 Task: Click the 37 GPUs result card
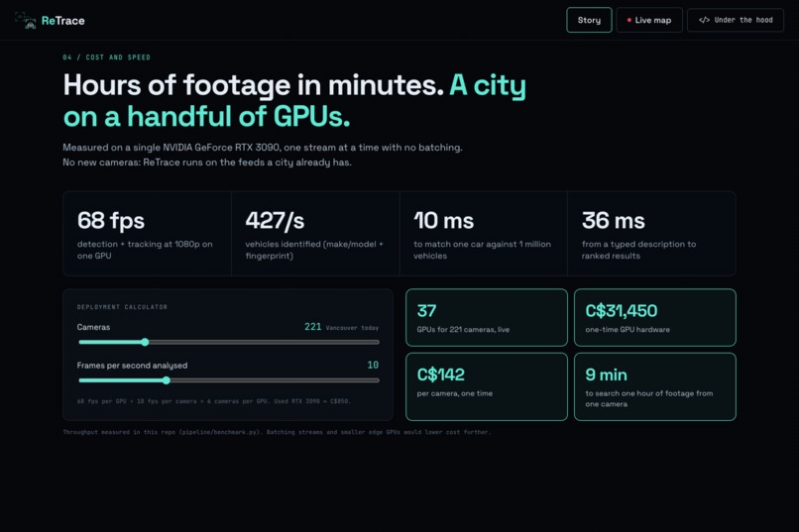coord(487,318)
